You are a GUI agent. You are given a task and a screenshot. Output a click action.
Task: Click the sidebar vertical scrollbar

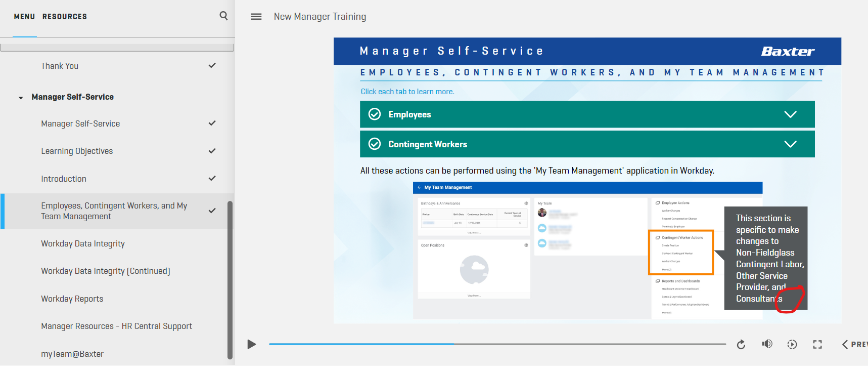click(230, 280)
